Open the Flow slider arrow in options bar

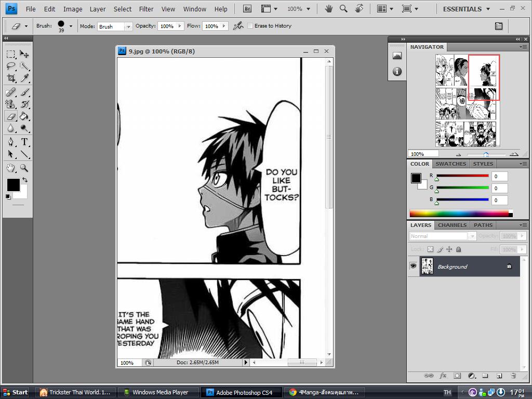click(x=224, y=26)
